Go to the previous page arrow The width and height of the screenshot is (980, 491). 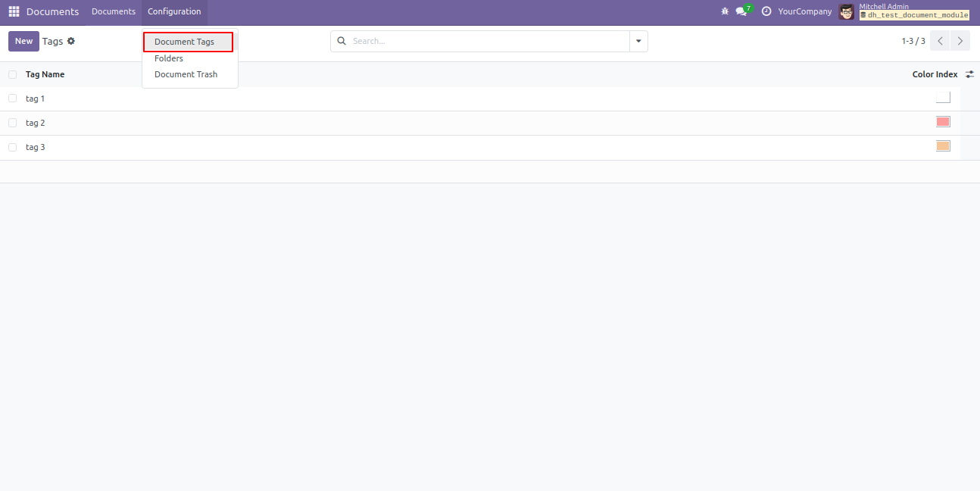point(940,41)
